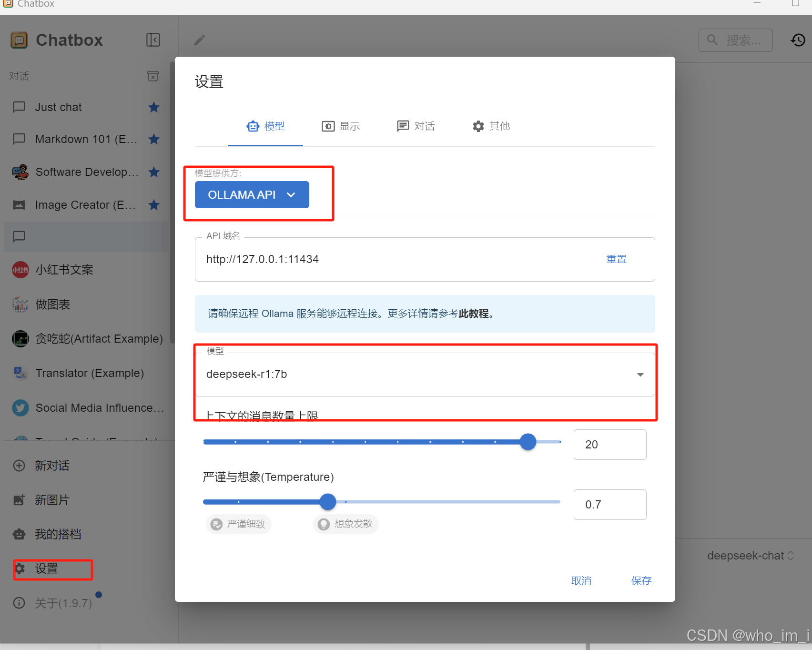Toggle star on Just chat

(153, 107)
